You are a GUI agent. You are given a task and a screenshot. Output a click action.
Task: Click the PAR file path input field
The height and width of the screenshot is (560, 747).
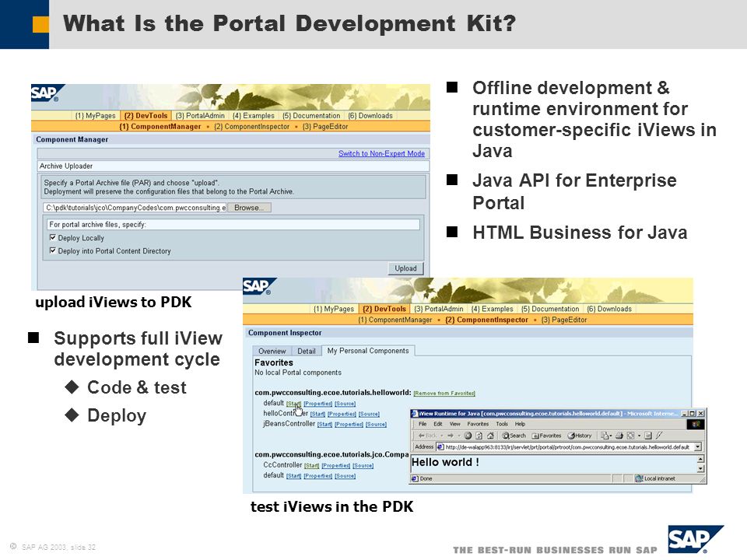point(135,208)
